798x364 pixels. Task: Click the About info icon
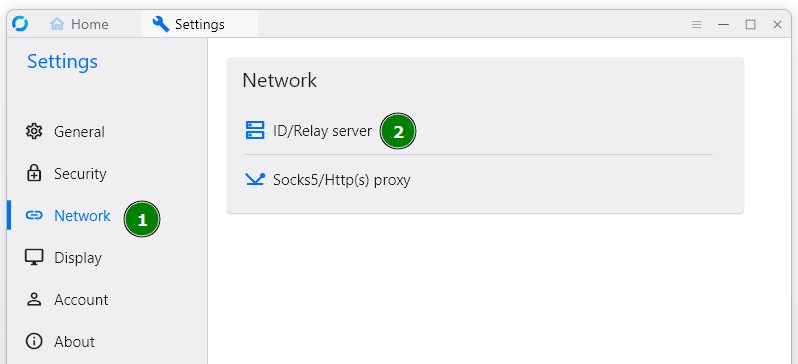34,341
